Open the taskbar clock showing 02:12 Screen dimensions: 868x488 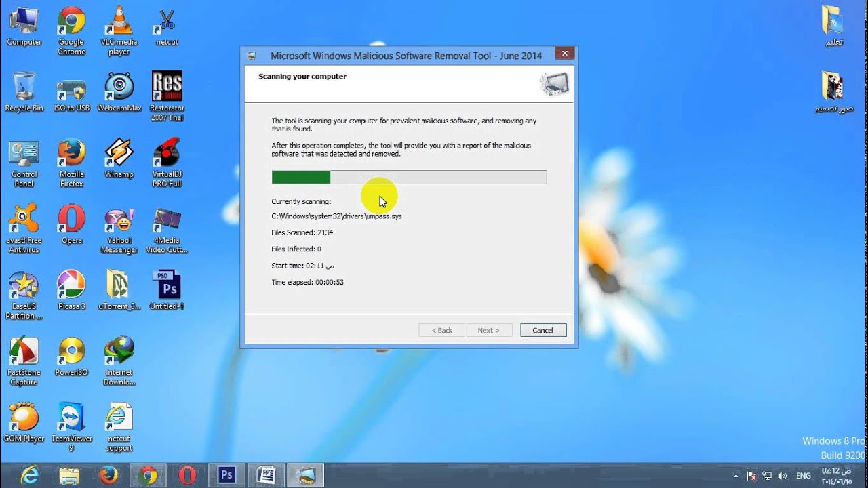[837, 475]
